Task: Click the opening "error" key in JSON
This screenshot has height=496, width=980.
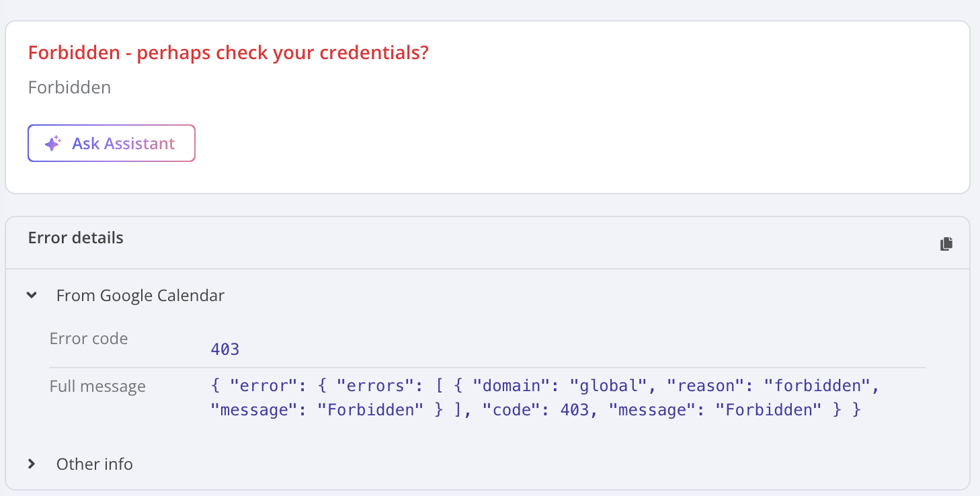Action: 258,386
